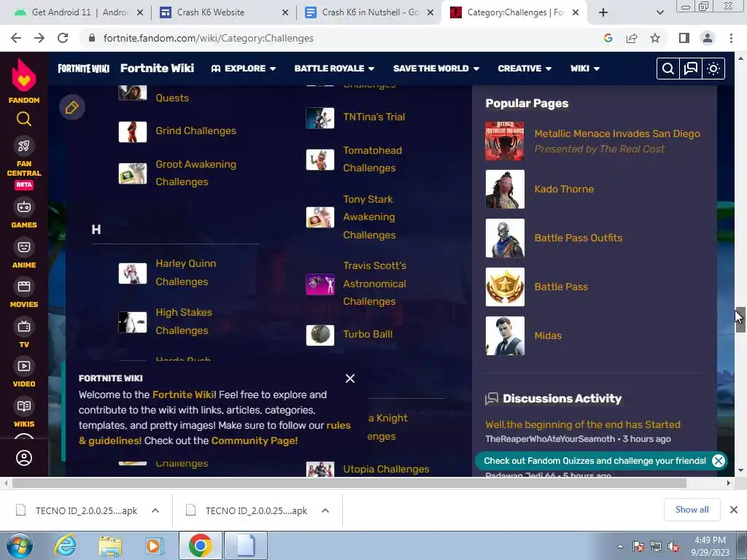Open the Grind Challenges link
The width and height of the screenshot is (747, 560).
(196, 131)
